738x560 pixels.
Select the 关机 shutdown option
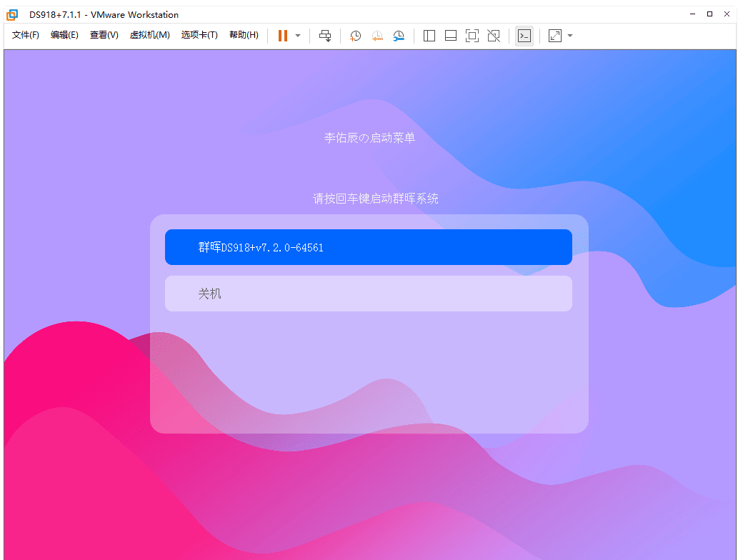pyautogui.click(x=369, y=293)
